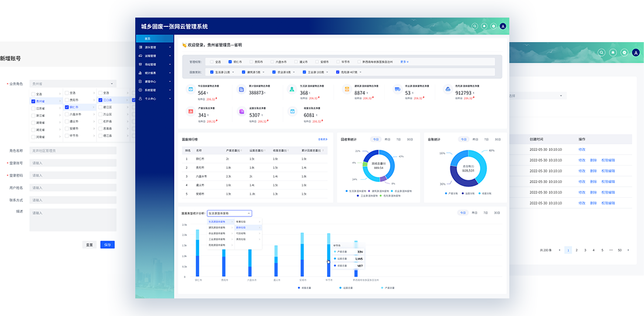Open the notification bell in the main header
This screenshot has width=644, height=316.
(484, 26)
